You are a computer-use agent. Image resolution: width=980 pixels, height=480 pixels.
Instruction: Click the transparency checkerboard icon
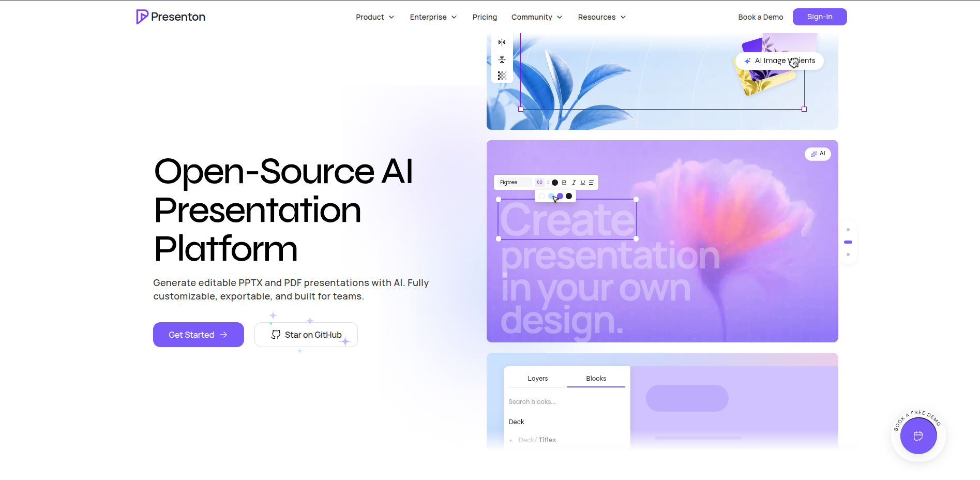pyautogui.click(x=502, y=76)
